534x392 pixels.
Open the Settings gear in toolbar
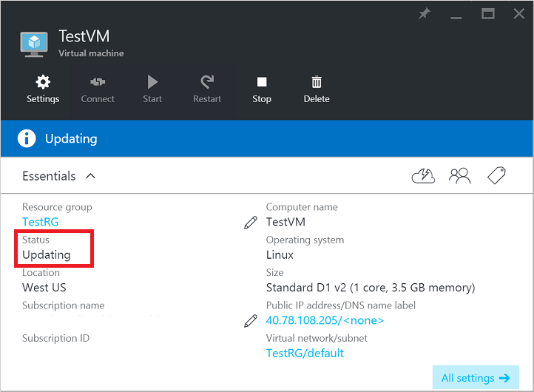[x=43, y=89]
